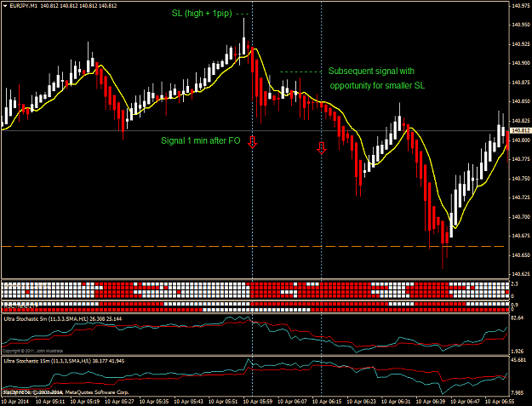Click the 45.681 stochastic scale value
The width and height of the screenshot is (532, 406).
pos(519,360)
